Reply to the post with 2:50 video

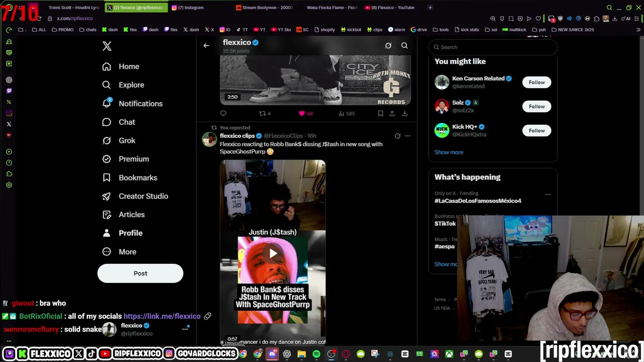223,114
